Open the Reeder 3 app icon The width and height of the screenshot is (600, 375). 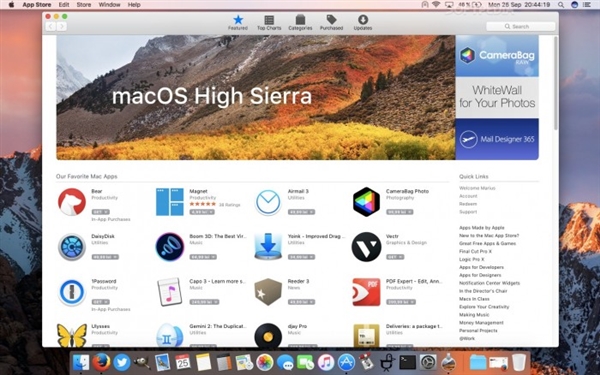[x=268, y=292]
